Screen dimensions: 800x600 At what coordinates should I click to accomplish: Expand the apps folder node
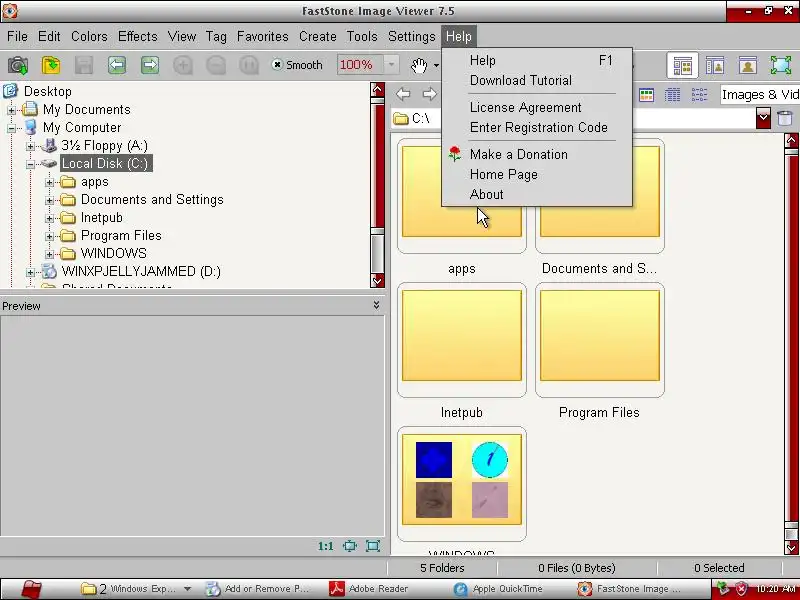(x=49, y=182)
